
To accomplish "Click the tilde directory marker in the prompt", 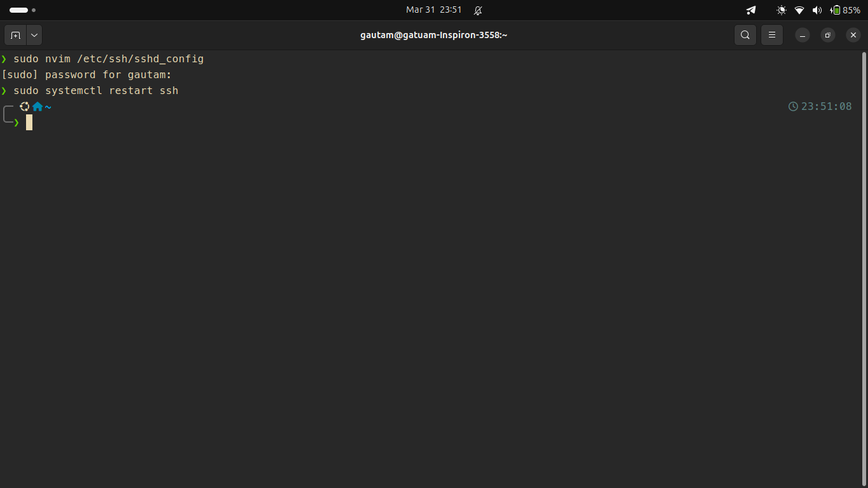I will click(48, 107).
